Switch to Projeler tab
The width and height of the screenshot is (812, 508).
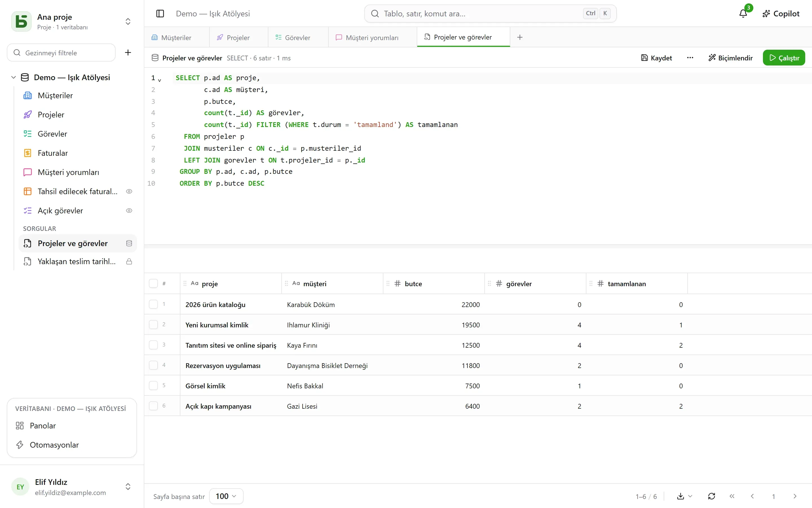[x=239, y=37]
